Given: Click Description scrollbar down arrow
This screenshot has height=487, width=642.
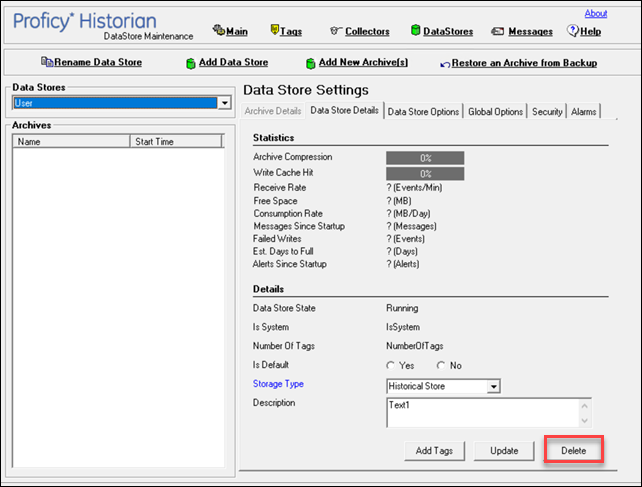Looking at the screenshot, I should [585, 420].
